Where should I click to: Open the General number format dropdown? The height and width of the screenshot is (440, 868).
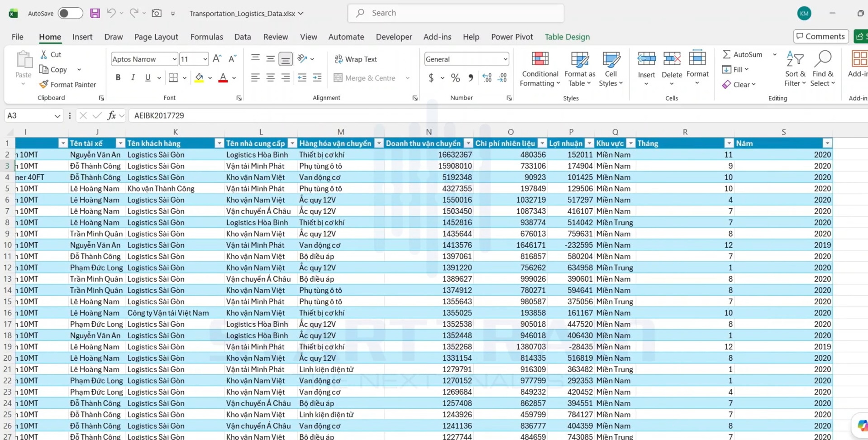[x=505, y=59]
